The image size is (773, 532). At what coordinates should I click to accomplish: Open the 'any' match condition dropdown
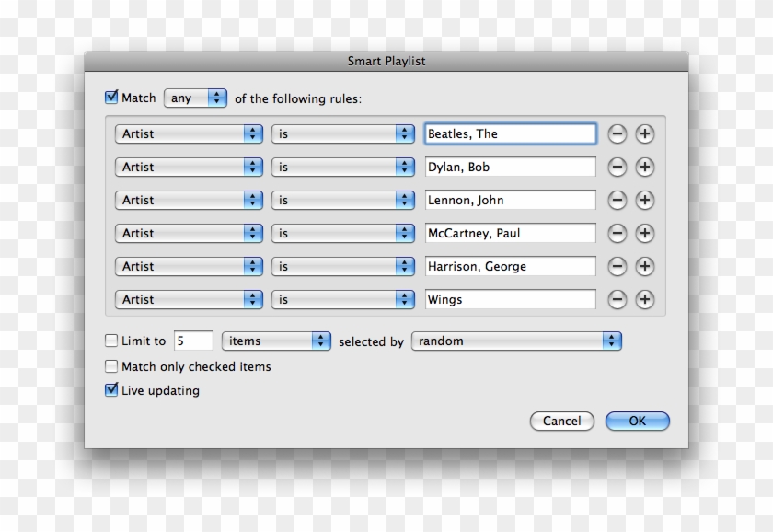(x=195, y=98)
